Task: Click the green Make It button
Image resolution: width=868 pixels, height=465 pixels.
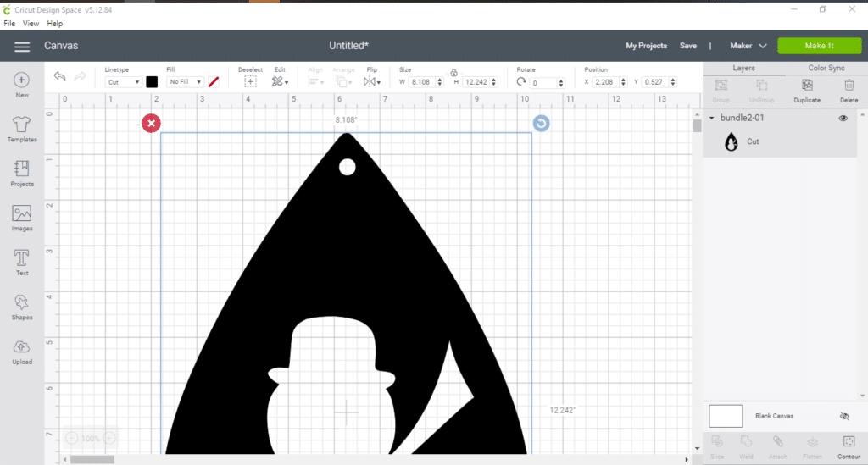Action: pyautogui.click(x=819, y=46)
